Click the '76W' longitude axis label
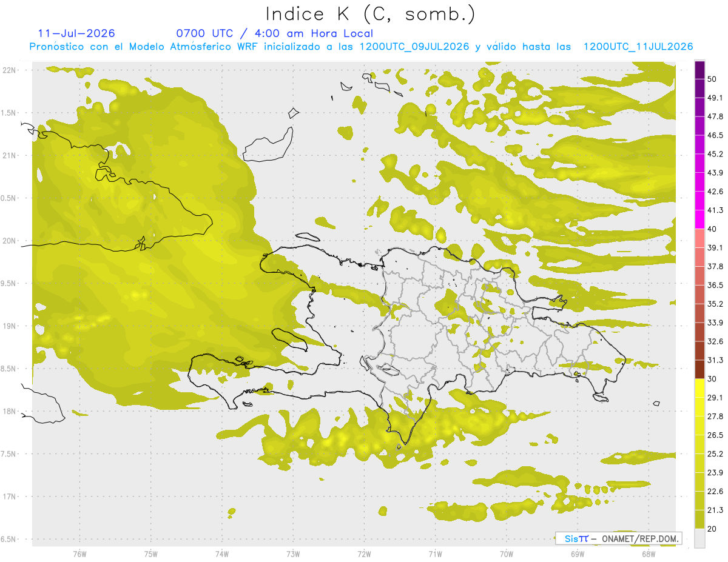728x562 pixels. click(79, 554)
